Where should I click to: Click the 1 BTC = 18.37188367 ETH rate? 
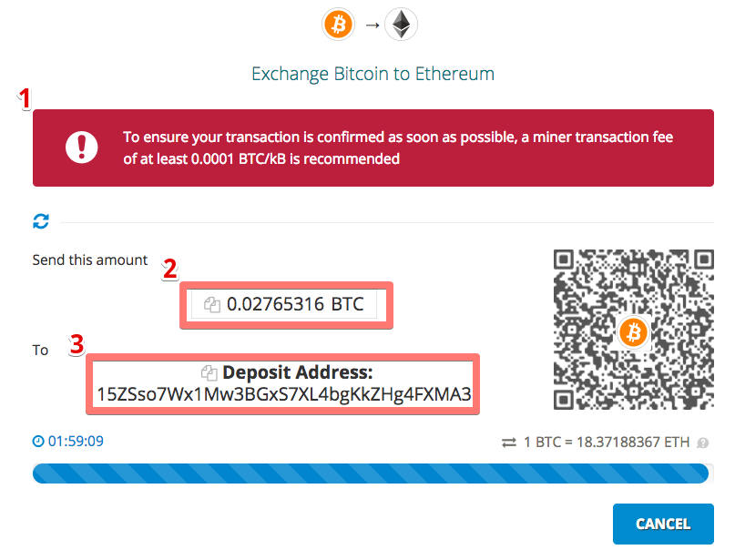607,443
